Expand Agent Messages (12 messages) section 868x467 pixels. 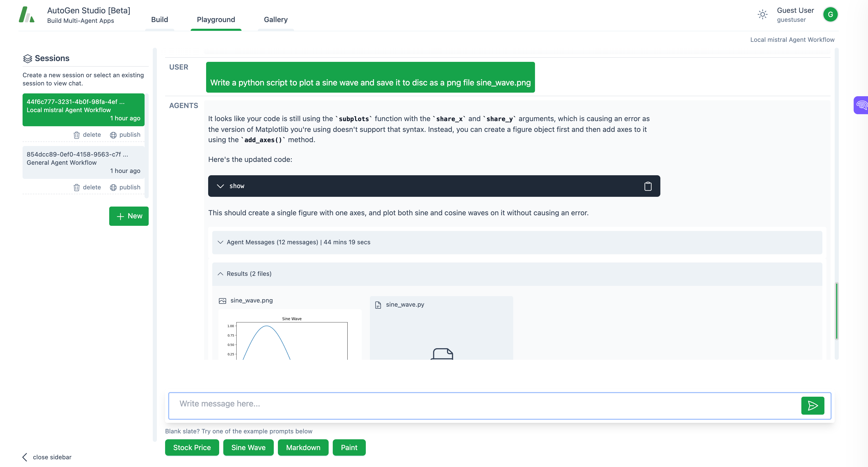[298, 242]
